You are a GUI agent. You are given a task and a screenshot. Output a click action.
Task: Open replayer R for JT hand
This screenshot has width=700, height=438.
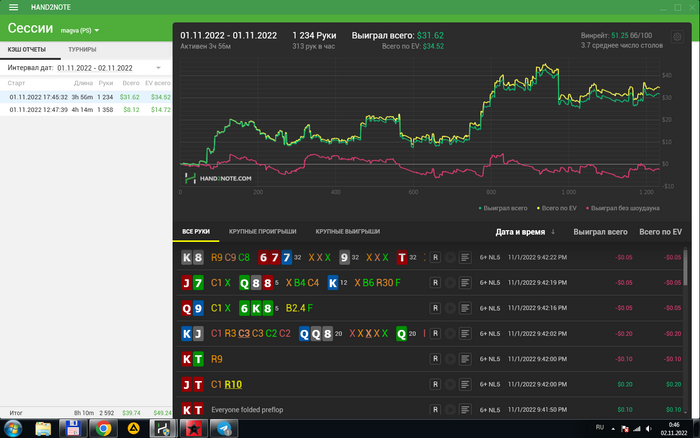coord(435,384)
